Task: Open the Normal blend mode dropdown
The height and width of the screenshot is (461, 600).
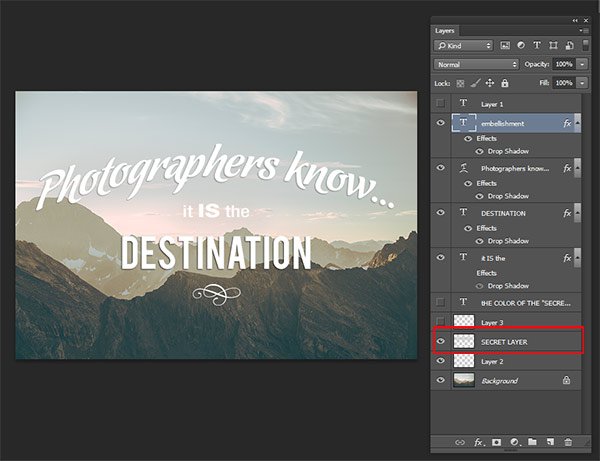Action: click(476, 64)
